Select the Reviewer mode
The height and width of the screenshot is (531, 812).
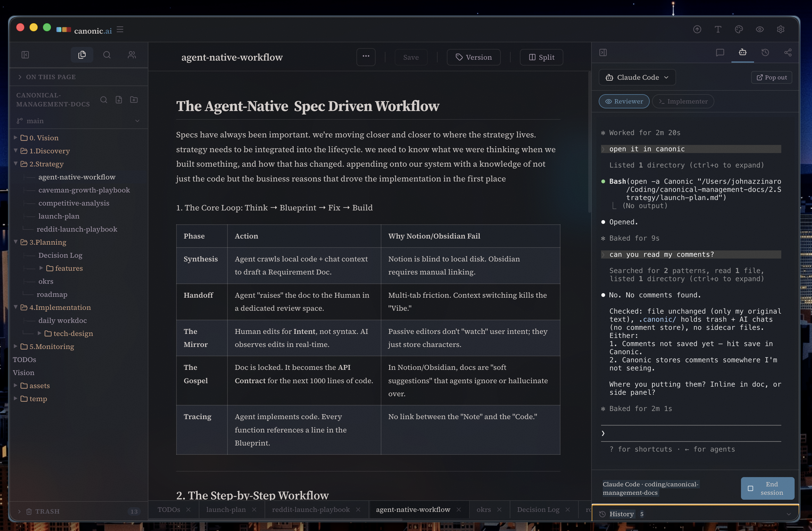[x=624, y=101]
